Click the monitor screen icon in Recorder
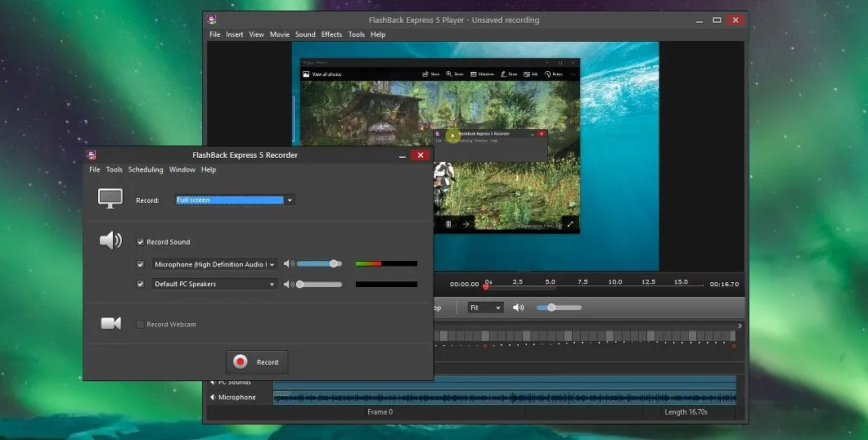868x440 pixels. (x=110, y=199)
